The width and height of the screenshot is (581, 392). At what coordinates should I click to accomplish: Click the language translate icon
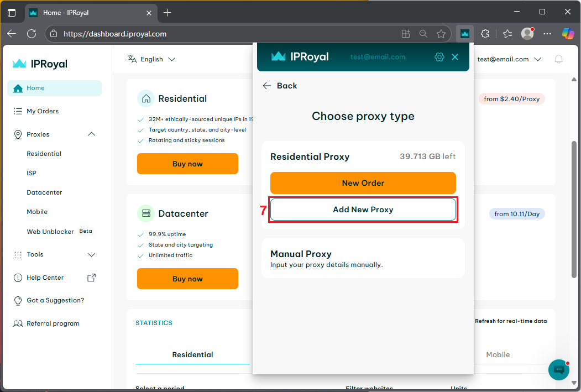click(x=132, y=59)
